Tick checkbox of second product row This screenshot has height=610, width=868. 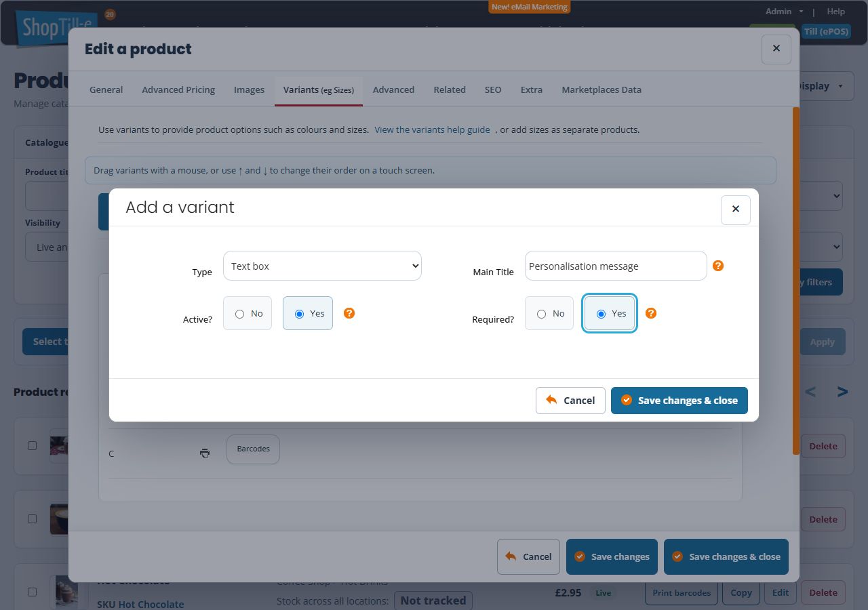(32, 518)
